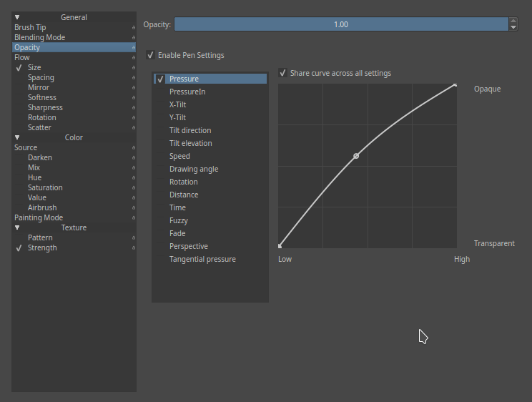532x402 pixels.
Task: Increase Opacity with the up arrow
Action: (x=513, y=21)
